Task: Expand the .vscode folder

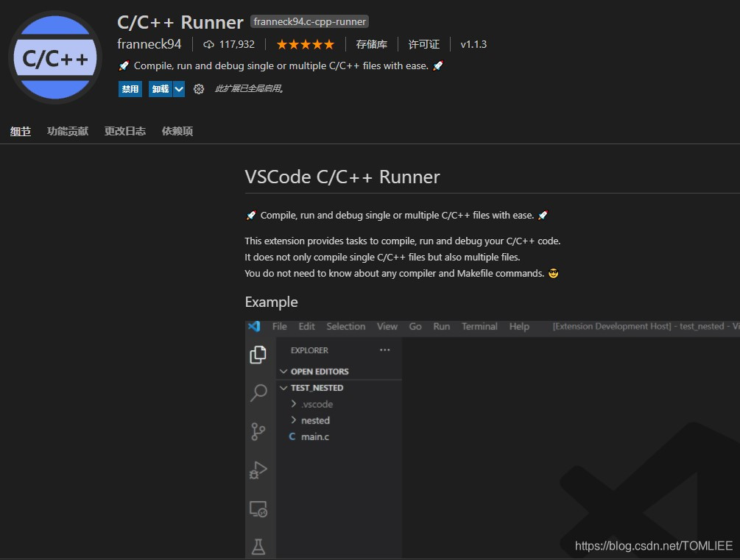Action: click(x=294, y=404)
